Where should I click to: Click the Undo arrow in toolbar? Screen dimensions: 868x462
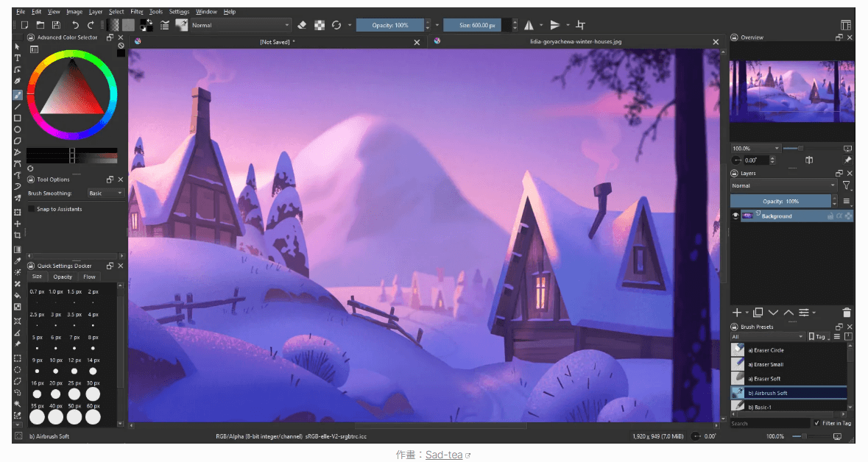tap(75, 25)
